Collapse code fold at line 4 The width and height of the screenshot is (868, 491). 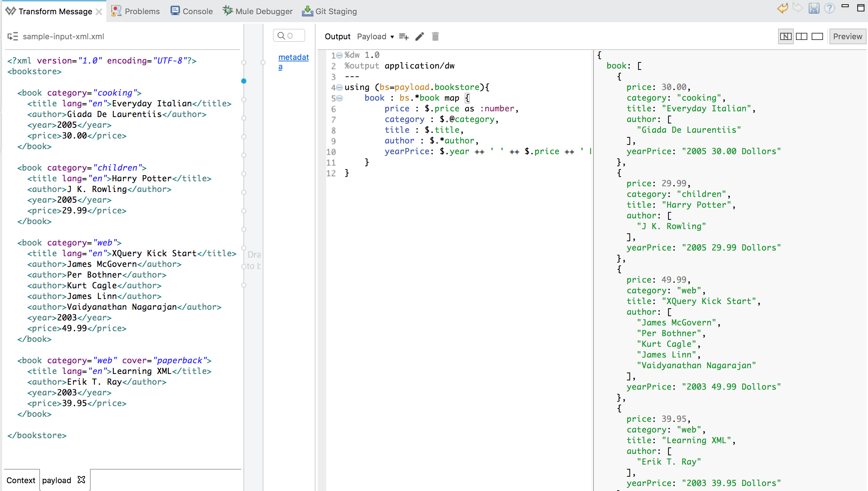[339, 87]
